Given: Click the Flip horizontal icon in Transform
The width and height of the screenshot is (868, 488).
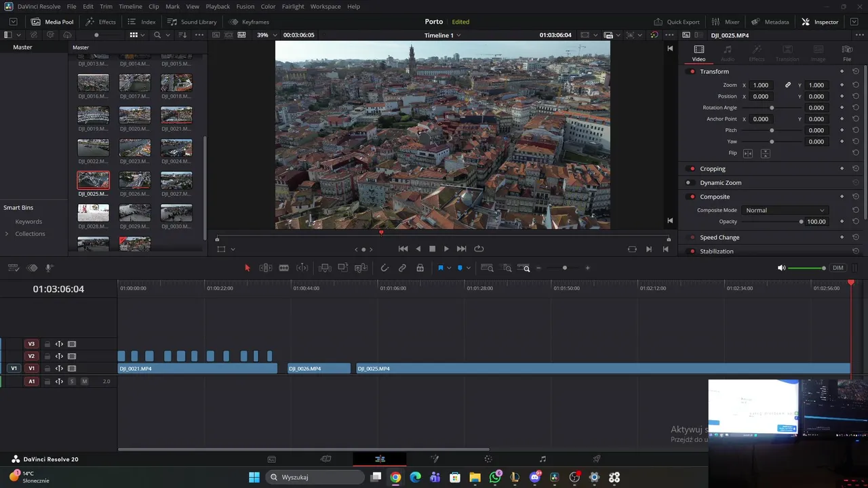Looking at the screenshot, I should click(748, 153).
